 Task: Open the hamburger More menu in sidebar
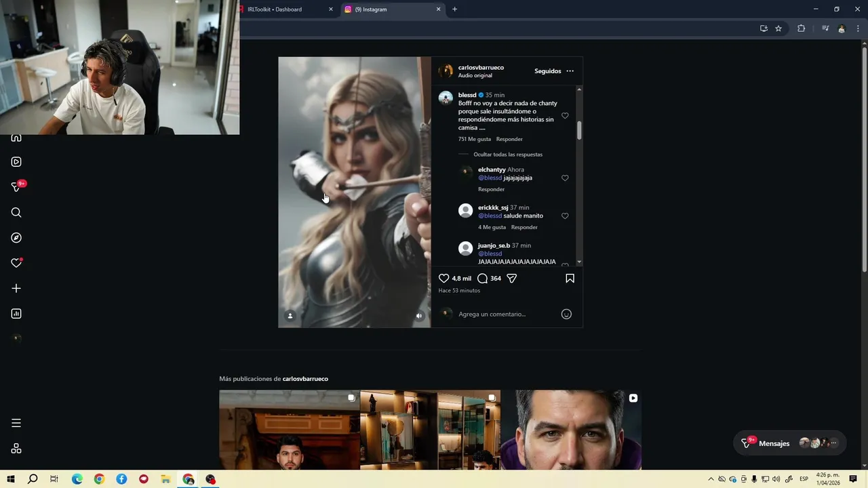coord(16,423)
